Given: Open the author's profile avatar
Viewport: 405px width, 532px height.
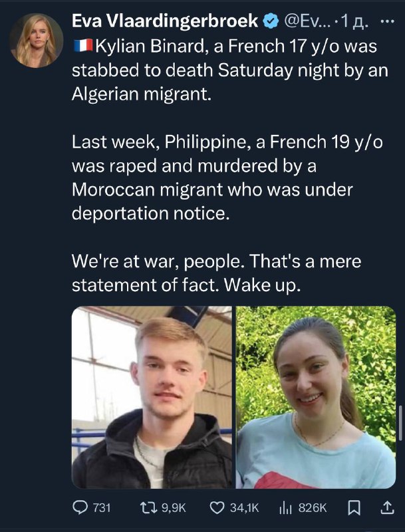Looking at the screenshot, I should pyautogui.click(x=37, y=41).
